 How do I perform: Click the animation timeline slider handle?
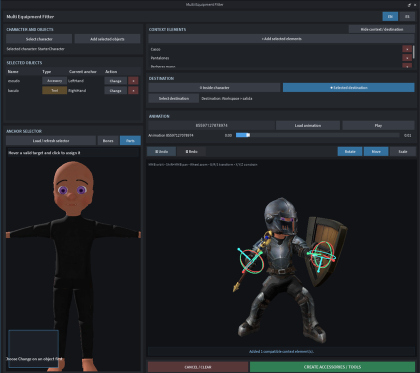click(x=248, y=135)
